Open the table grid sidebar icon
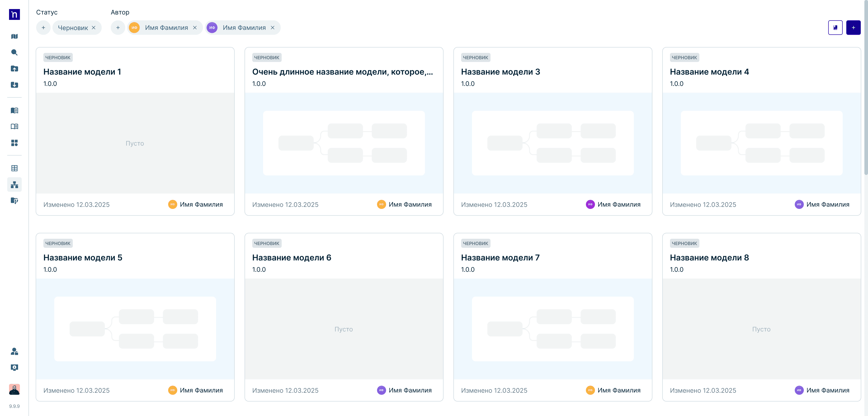868x416 pixels. pyautogui.click(x=14, y=168)
